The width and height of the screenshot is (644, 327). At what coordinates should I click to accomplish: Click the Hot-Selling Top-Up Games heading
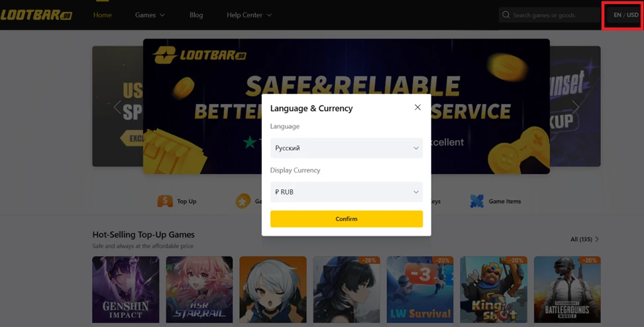point(143,235)
